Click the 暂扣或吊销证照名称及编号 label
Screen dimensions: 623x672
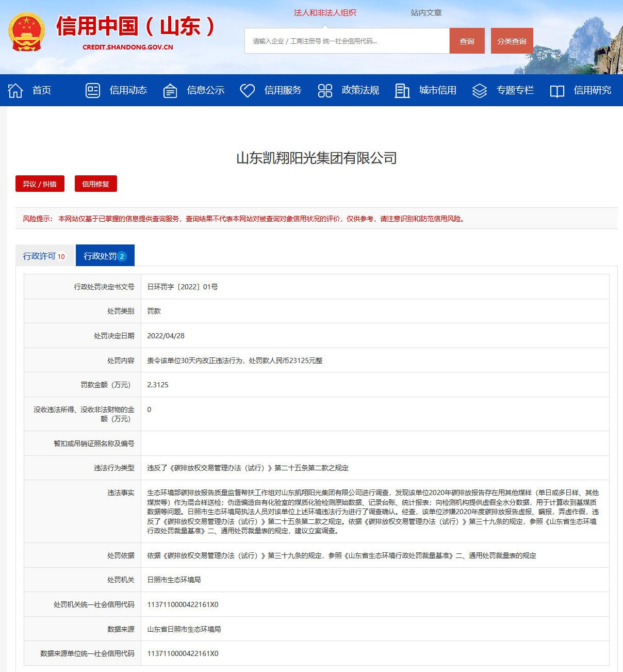[94, 444]
